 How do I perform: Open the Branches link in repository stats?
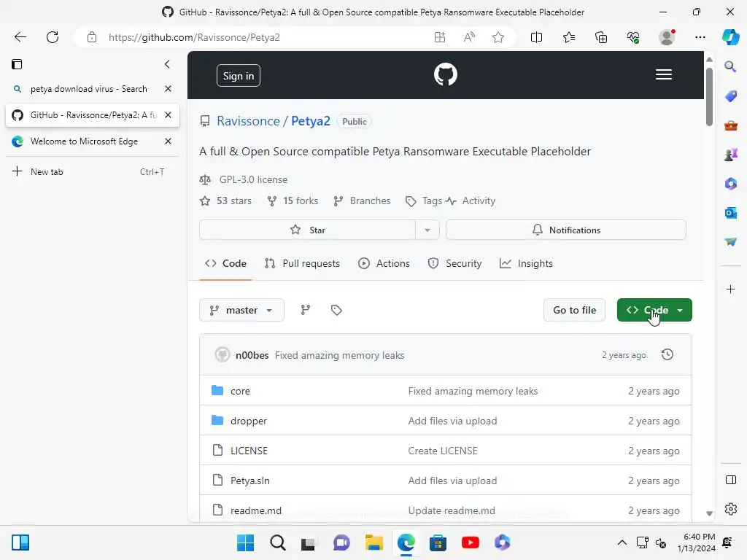pos(362,201)
